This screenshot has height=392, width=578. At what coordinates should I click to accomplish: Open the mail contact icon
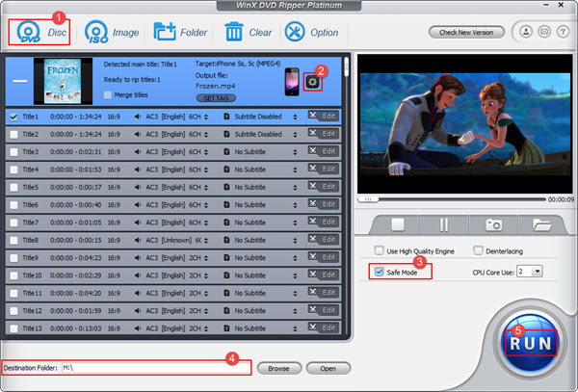544,32
